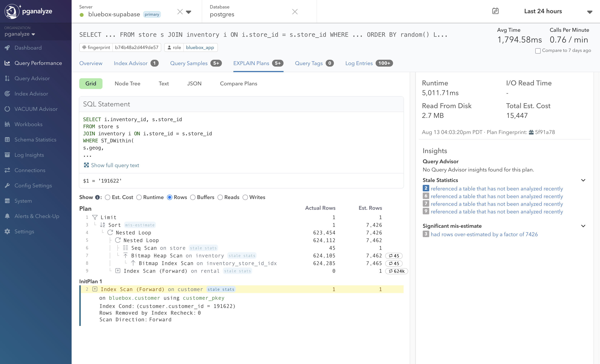Click the Sort node icon
This screenshot has width=600, height=364.
click(102, 225)
